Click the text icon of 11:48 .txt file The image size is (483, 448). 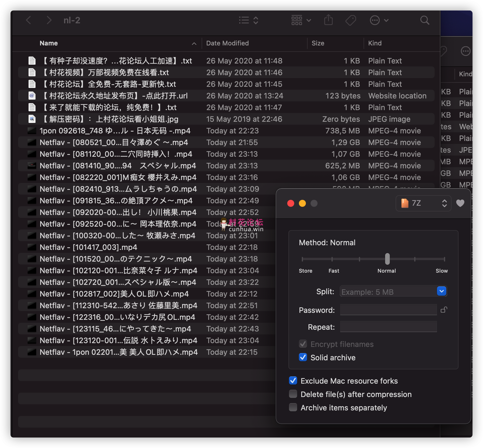pyautogui.click(x=32, y=61)
